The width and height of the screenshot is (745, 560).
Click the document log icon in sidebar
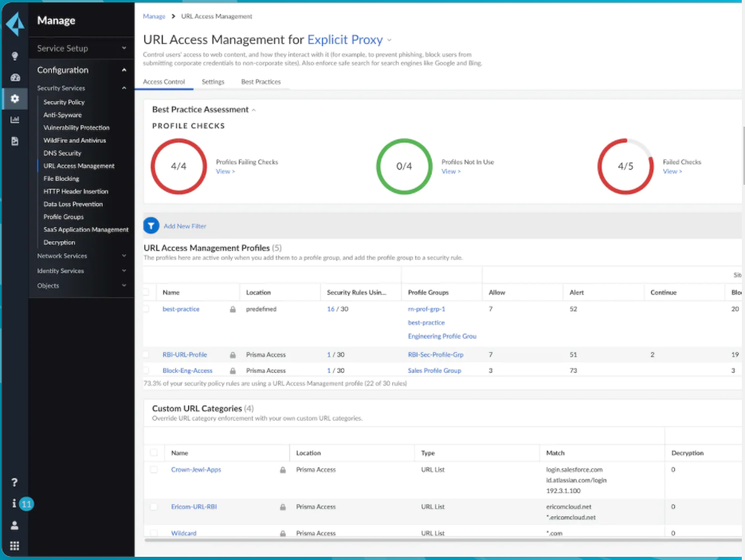(x=14, y=141)
